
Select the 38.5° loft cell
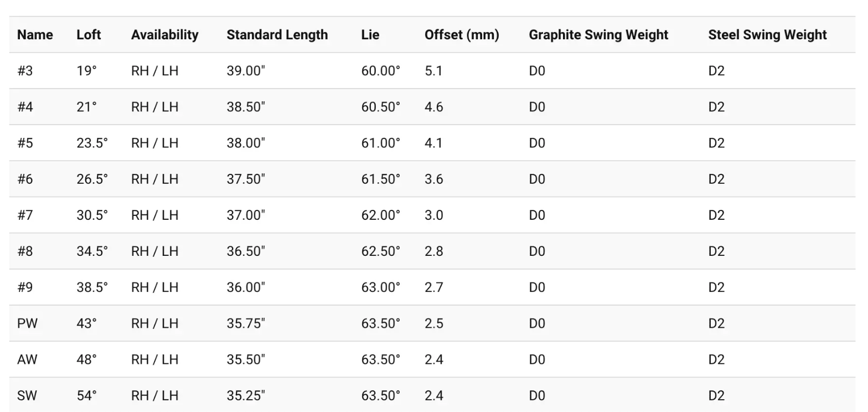click(92, 287)
